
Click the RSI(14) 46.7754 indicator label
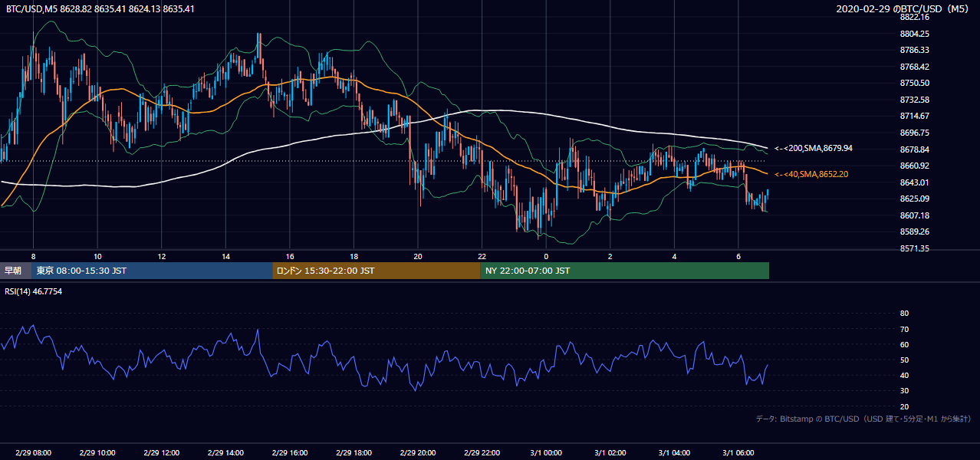tap(34, 292)
